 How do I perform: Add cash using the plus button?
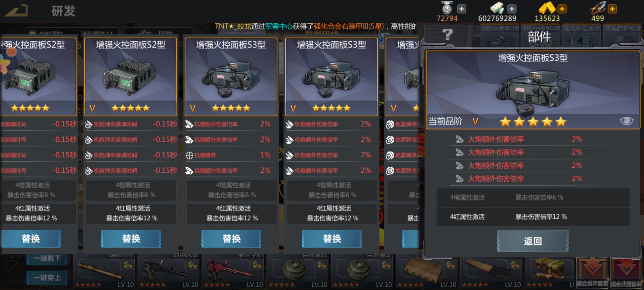click(512, 9)
